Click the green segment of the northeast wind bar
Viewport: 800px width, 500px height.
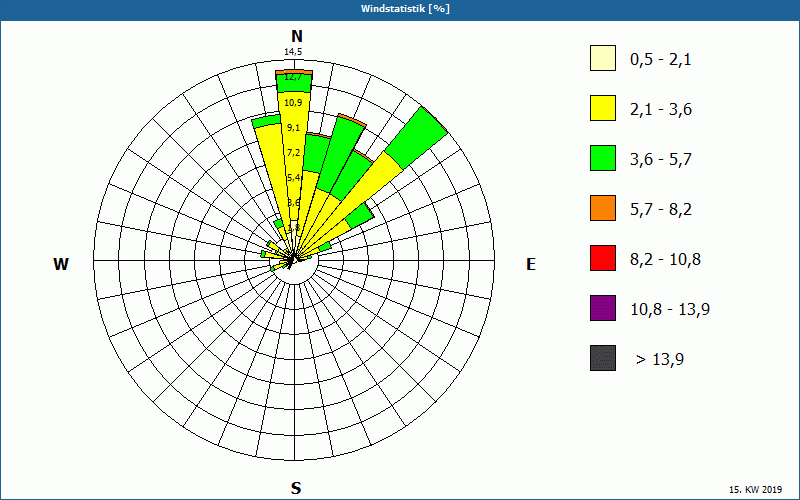tap(417, 137)
